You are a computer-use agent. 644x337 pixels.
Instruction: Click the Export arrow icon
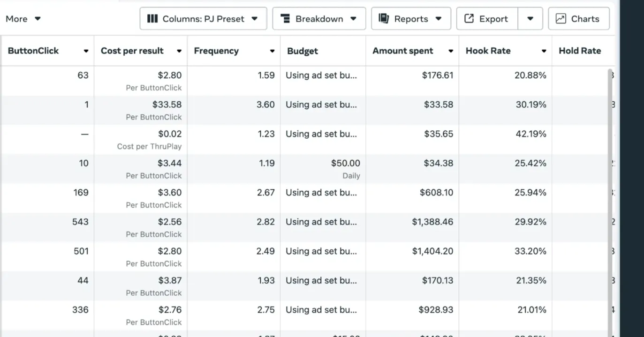[469, 19]
